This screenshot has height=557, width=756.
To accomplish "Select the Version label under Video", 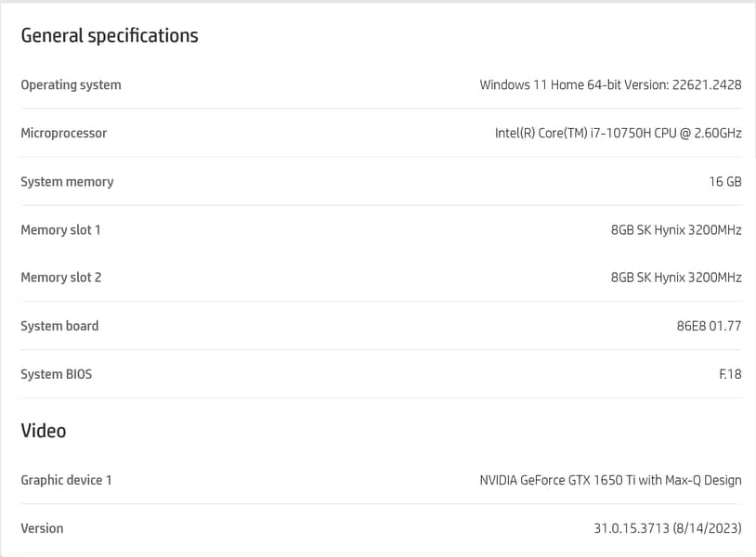I will (x=42, y=528).
